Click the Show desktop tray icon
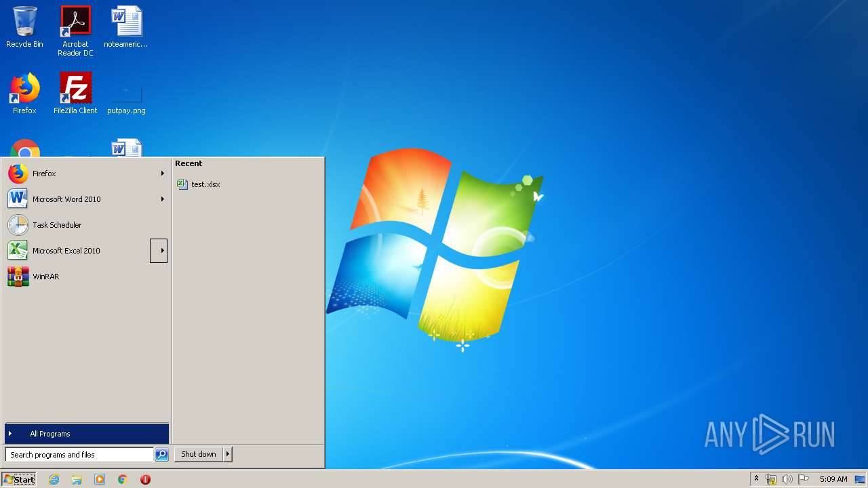The height and width of the screenshot is (488, 868). (860, 479)
